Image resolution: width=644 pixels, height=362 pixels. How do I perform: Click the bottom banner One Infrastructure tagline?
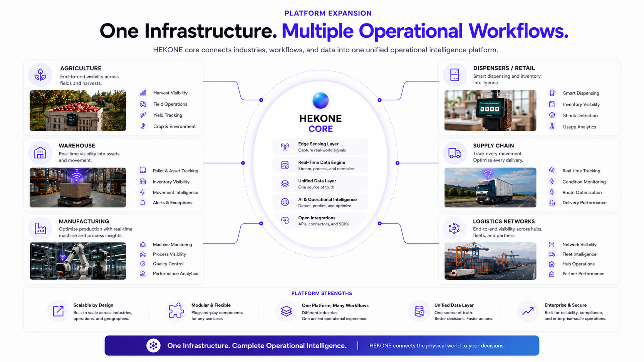point(257,345)
